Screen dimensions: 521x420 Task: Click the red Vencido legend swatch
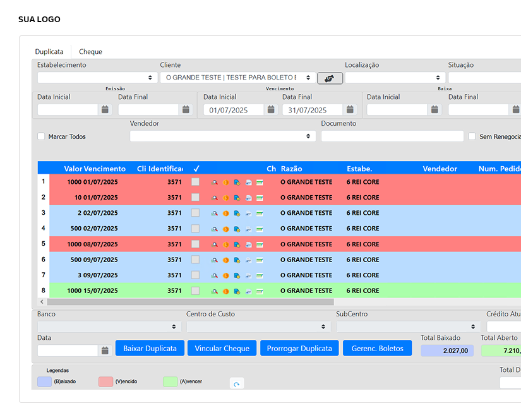click(105, 381)
